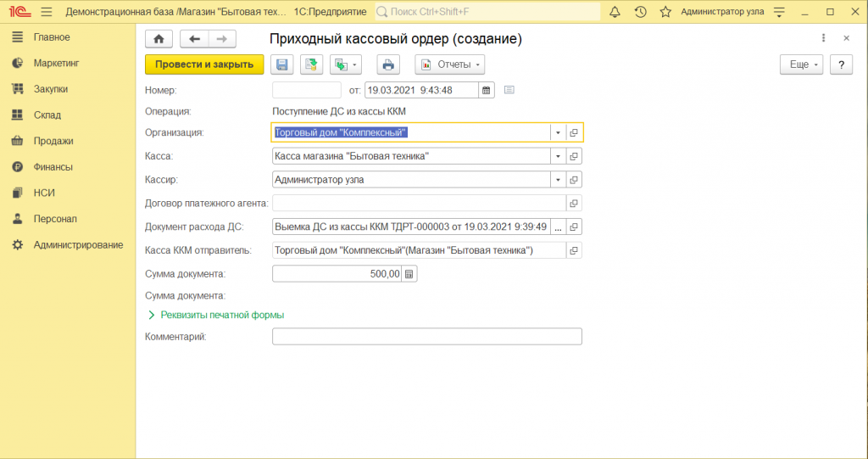Open the Продажи section in sidebar
This screenshot has height=459, width=868.
point(53,141)
